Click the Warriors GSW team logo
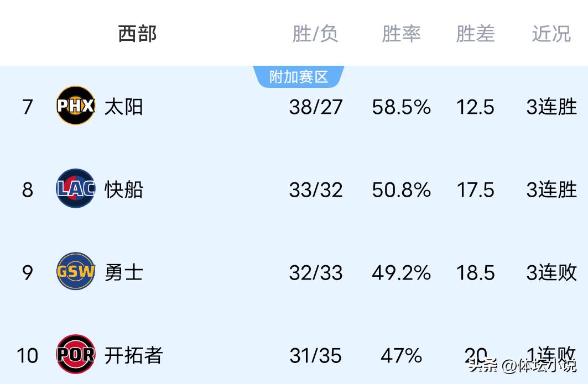The width and height of the screenshot is (588, 384). (x=76, y=271)
